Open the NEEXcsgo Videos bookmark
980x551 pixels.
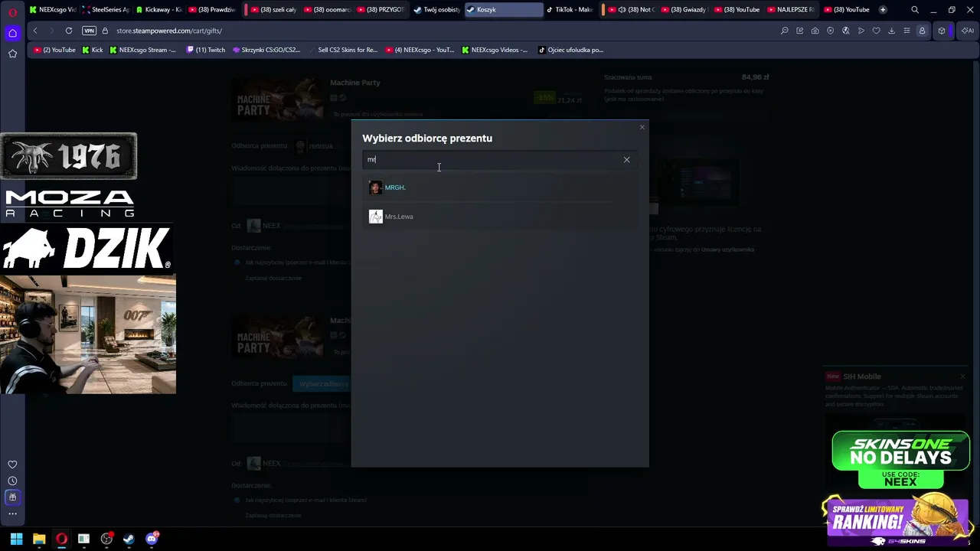coord(495,50)
